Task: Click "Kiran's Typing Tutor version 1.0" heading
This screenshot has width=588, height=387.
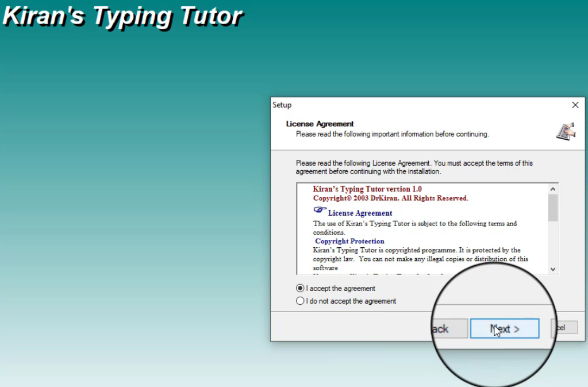Action: (x=367, y=189)
